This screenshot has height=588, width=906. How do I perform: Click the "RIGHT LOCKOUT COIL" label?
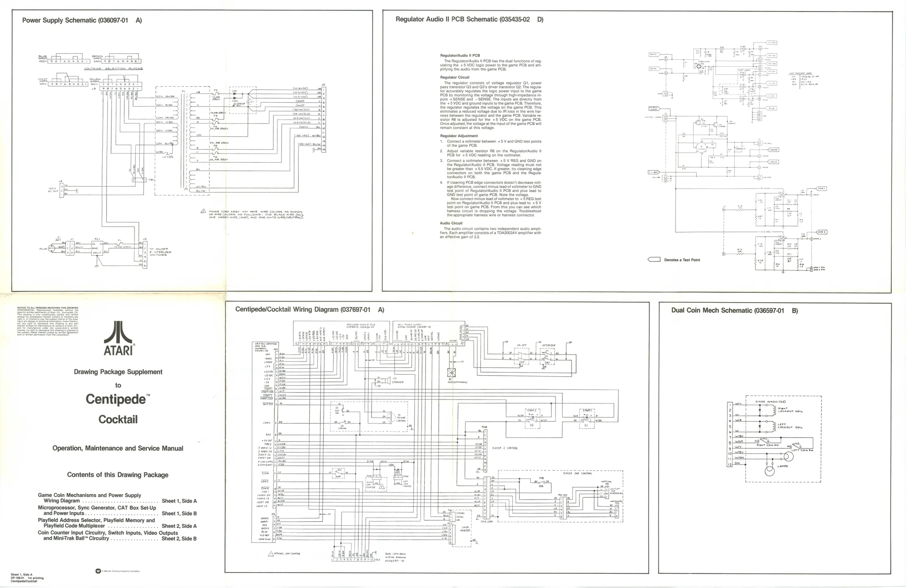click(790, 410)
